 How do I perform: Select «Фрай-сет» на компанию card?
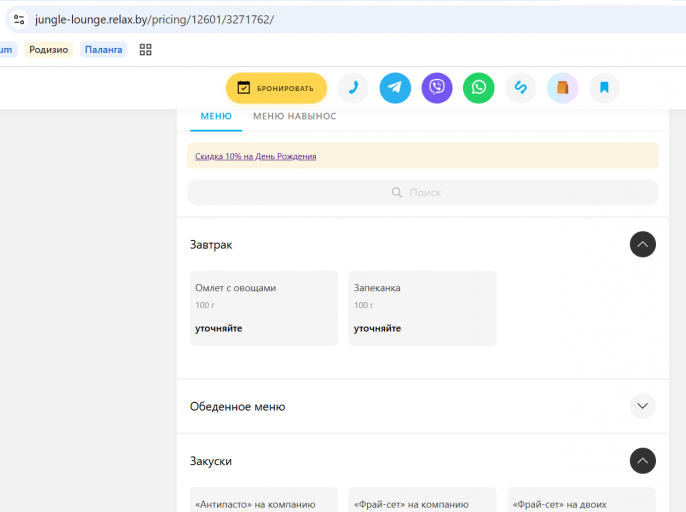click(422, 500)
